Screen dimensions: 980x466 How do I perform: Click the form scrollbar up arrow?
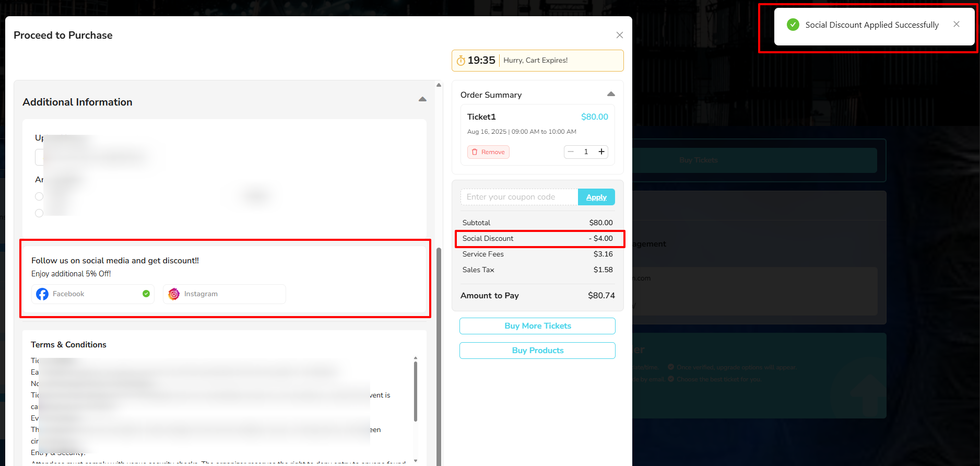(x=439, y=85)
